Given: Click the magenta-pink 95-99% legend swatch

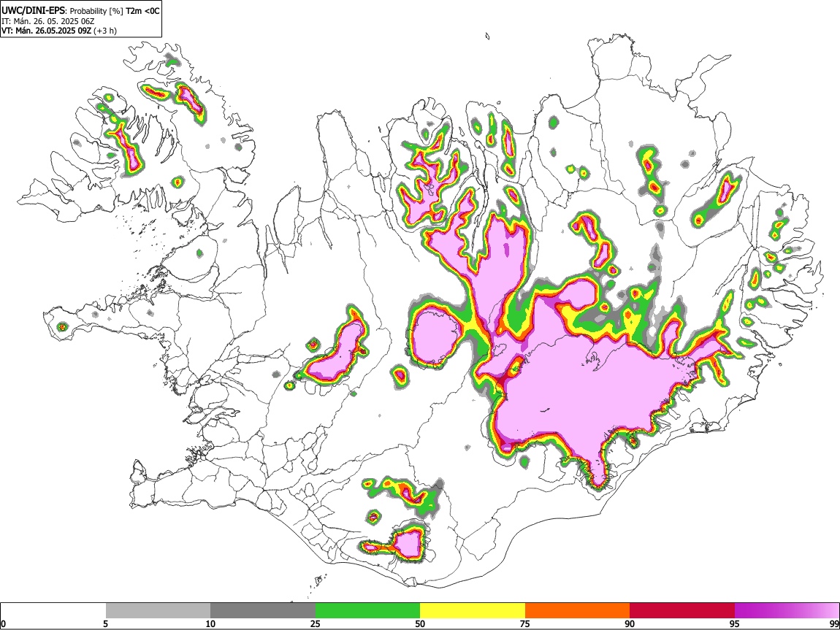Looking at the screenshot, I should (787, 610).
